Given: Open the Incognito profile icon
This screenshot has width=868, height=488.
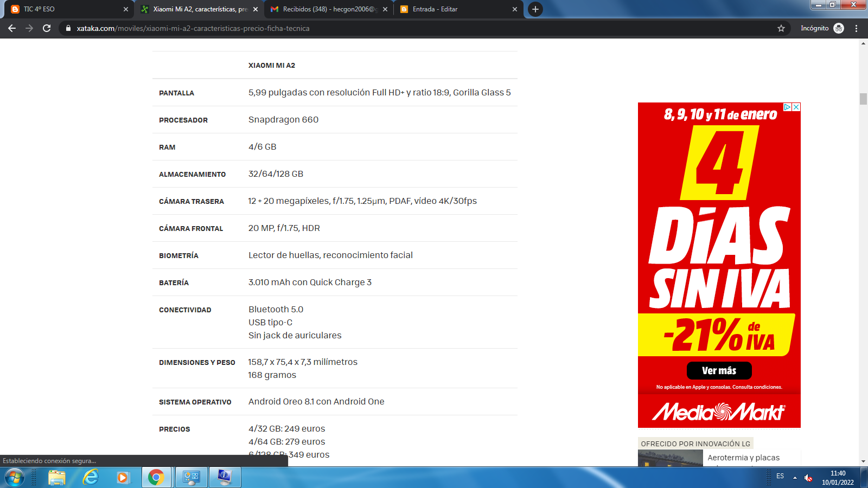Looking at the screenshot, I should click(839, 28).
